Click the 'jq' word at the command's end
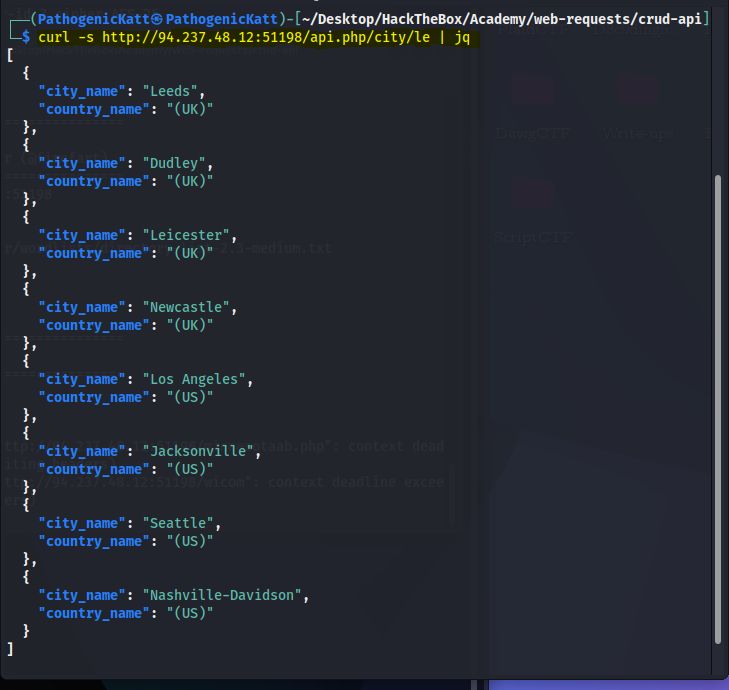 point(462,38)
